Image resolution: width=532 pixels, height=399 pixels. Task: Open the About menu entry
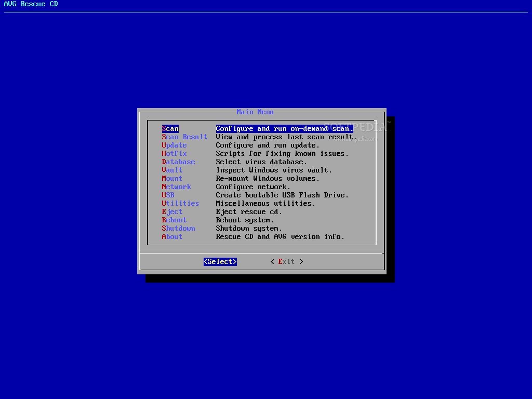(x=172, y=236)
